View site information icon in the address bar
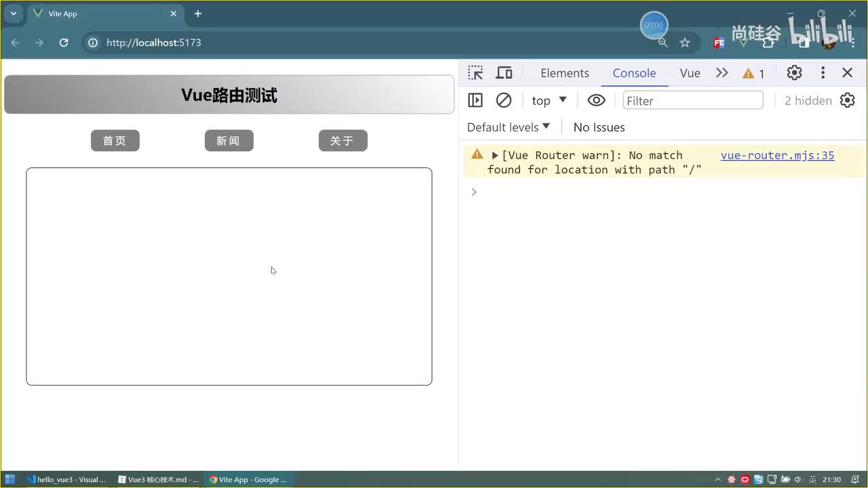The width and height of the screenshot is (868, 488). click(93, 43)
